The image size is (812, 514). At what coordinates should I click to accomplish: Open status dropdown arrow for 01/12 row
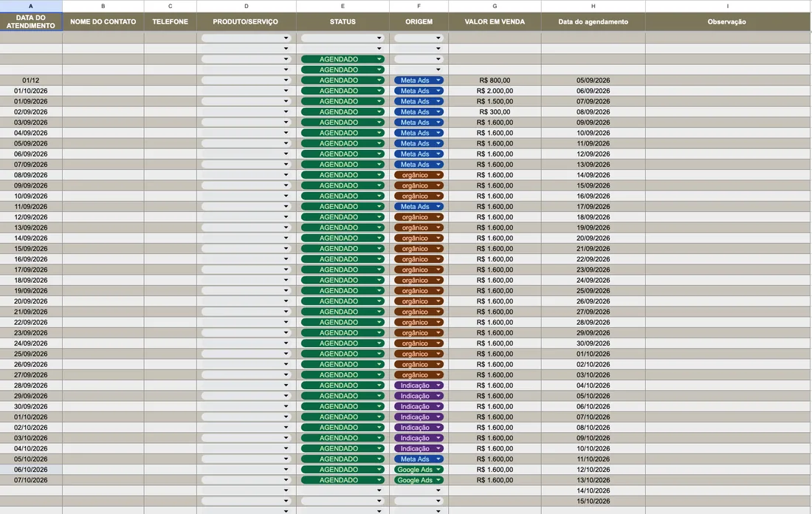pyautogui.click(x=379, y=80)
